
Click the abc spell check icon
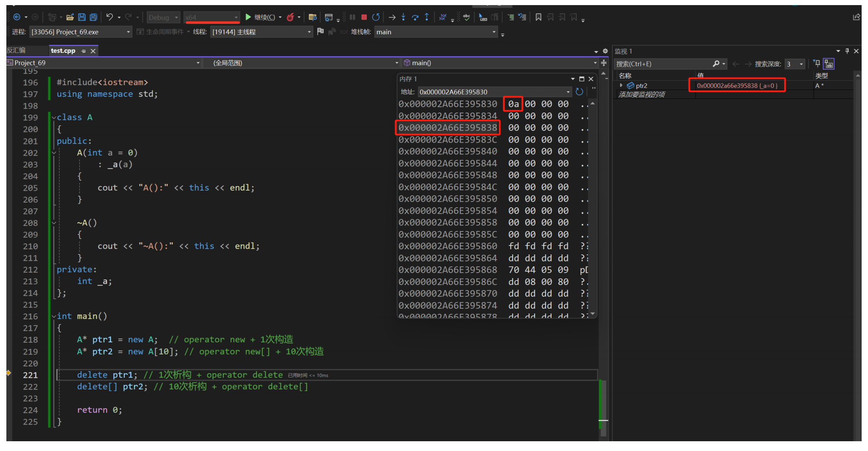pos(466,17)
